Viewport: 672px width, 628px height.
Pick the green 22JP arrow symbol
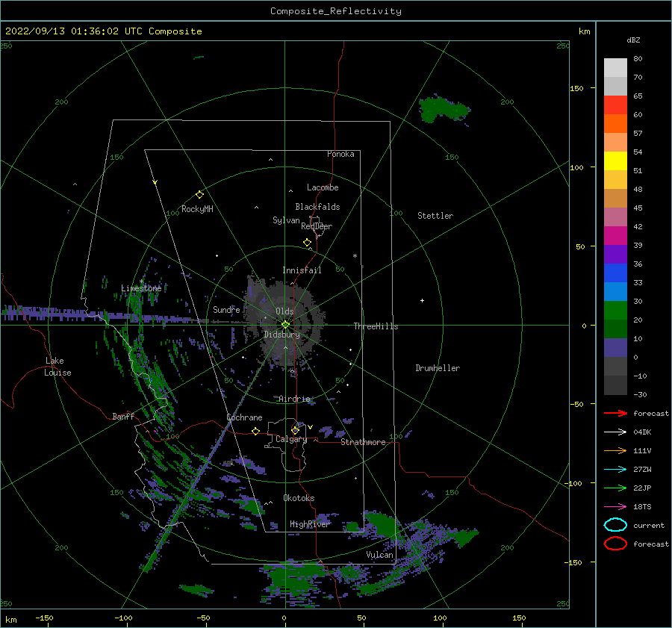(615, 488)
